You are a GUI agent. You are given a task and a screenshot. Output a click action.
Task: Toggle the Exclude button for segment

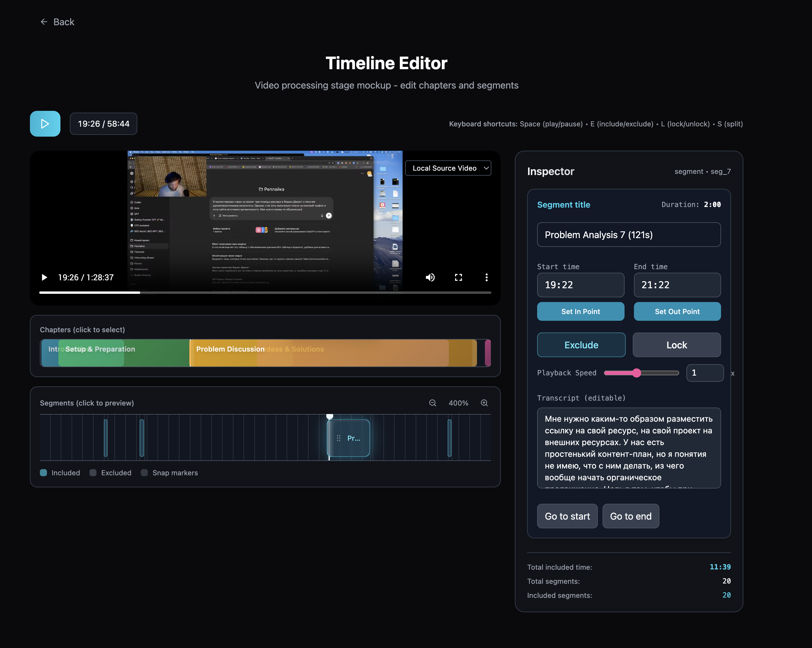point(581,345)
